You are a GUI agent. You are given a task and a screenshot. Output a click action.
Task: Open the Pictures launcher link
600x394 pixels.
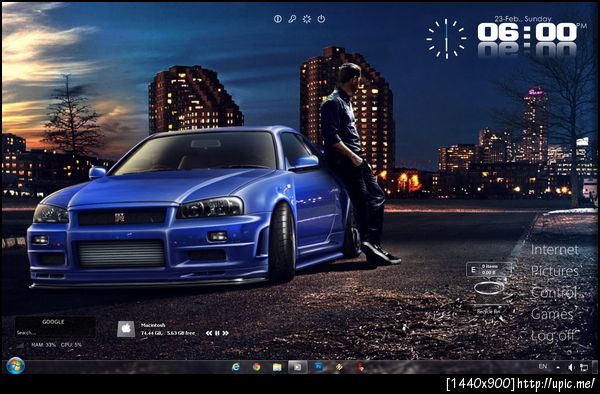point(554,271)
